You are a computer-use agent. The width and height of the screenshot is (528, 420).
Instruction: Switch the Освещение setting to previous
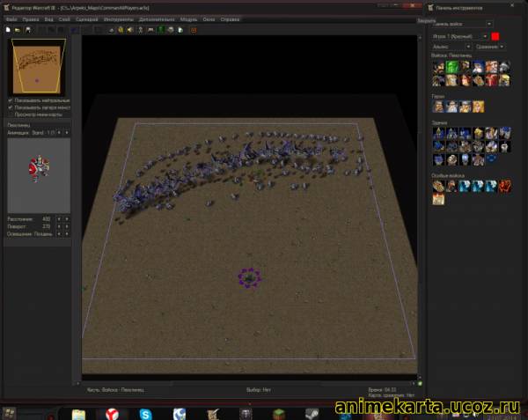point(59,233)
